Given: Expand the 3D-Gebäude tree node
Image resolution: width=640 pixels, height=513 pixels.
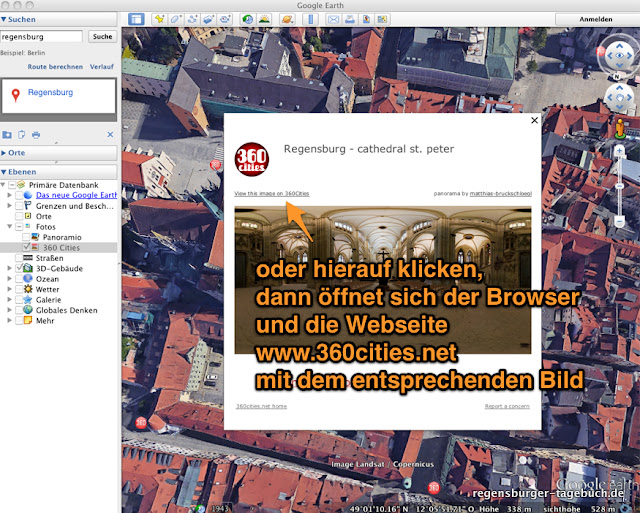Looking at the screenshot, I should coord(9,268).
